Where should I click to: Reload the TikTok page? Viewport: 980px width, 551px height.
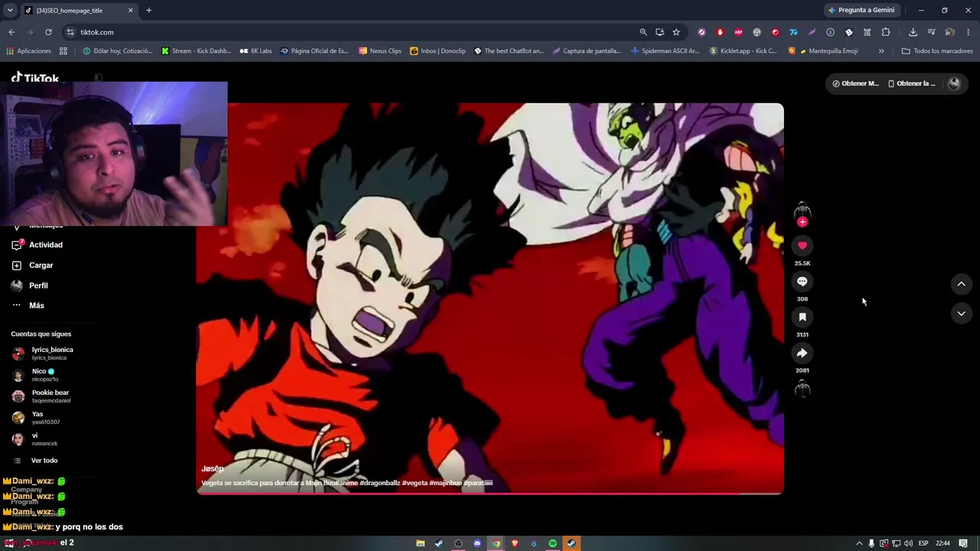[48, 32]
